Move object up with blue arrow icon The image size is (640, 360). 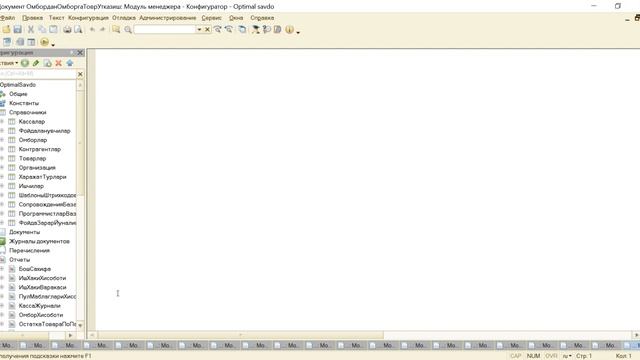[70, 63]
